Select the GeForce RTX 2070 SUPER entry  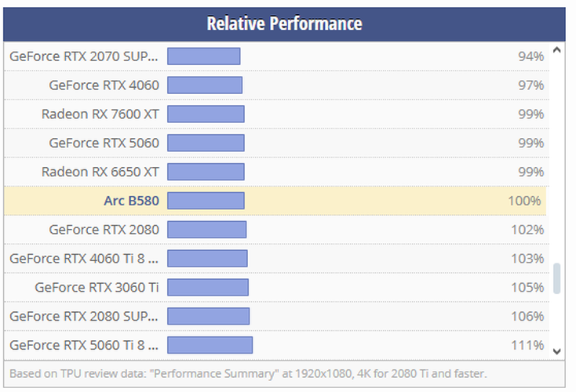84,56
